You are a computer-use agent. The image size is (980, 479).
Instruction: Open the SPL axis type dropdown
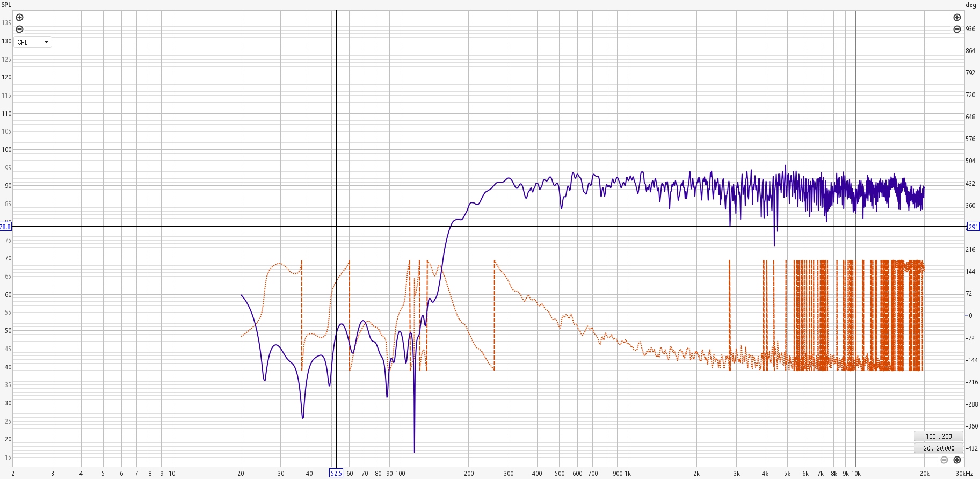(x=33, y=42)
